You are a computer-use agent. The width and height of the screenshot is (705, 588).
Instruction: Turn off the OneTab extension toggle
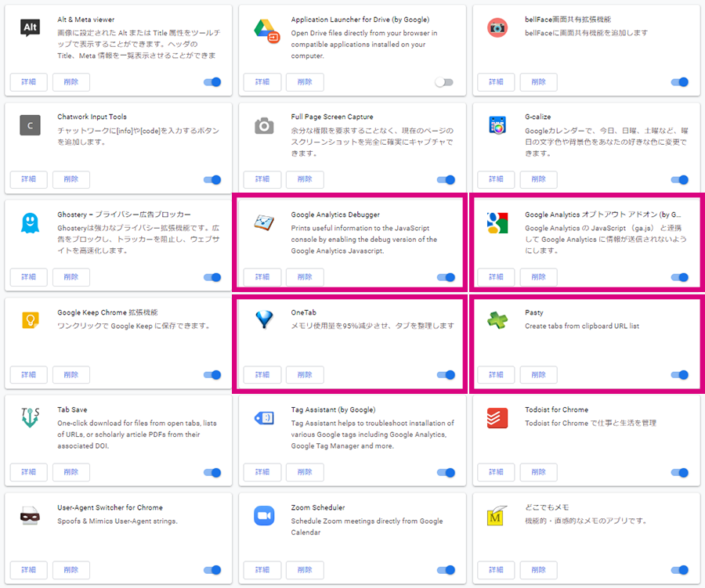pyautogui.click(x=446, y=374)
